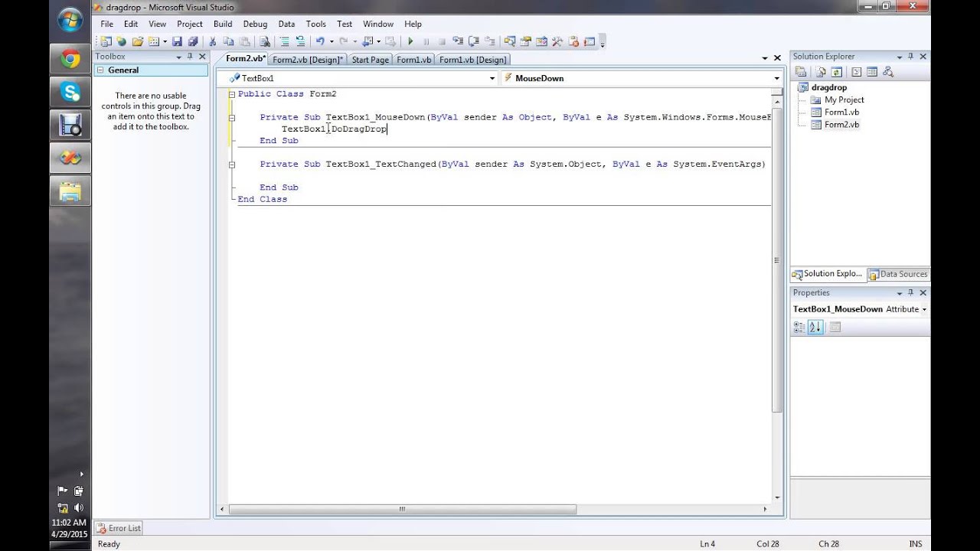The height and width of the screenshot is (551, 980).
Task: Select the Solution Explorer bottom tab
Action: pyautogui.click(x=827, y=274)
